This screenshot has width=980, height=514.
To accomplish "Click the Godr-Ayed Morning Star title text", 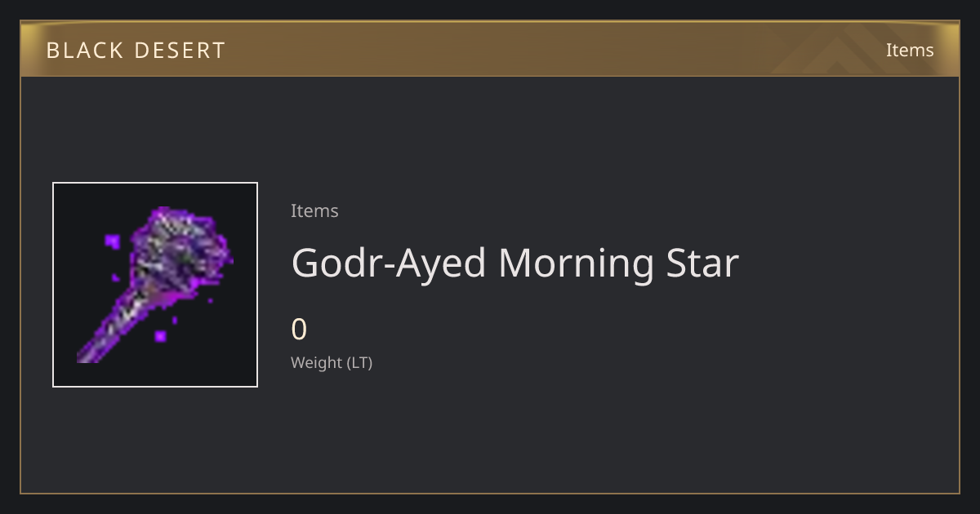I will click(514, 263).
